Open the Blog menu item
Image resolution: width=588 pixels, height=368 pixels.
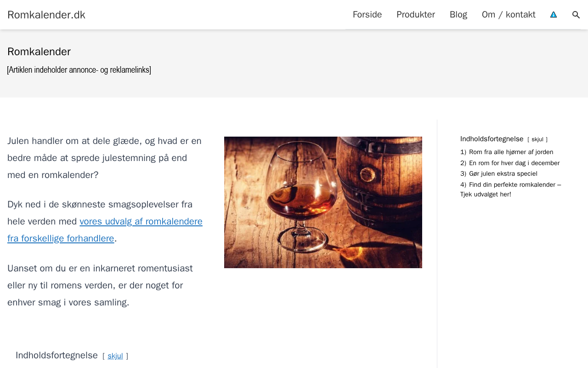[458, 15]
